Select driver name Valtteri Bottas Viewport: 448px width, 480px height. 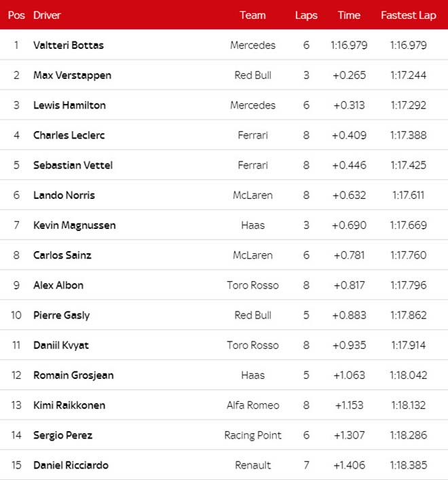(69, 45)
